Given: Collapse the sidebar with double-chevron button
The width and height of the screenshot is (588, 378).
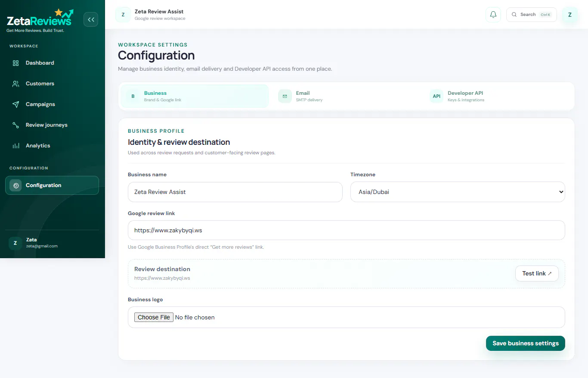Looking at the screenshot, I should point(91,19).
